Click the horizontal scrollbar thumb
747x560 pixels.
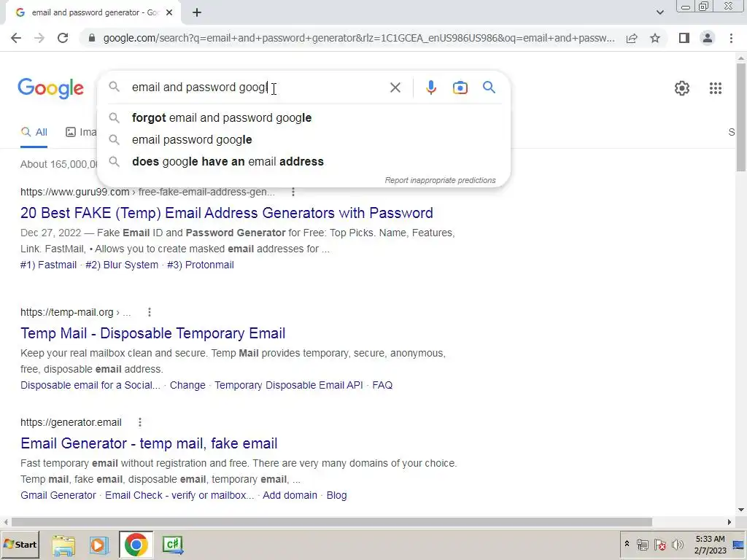pos(332,522)
